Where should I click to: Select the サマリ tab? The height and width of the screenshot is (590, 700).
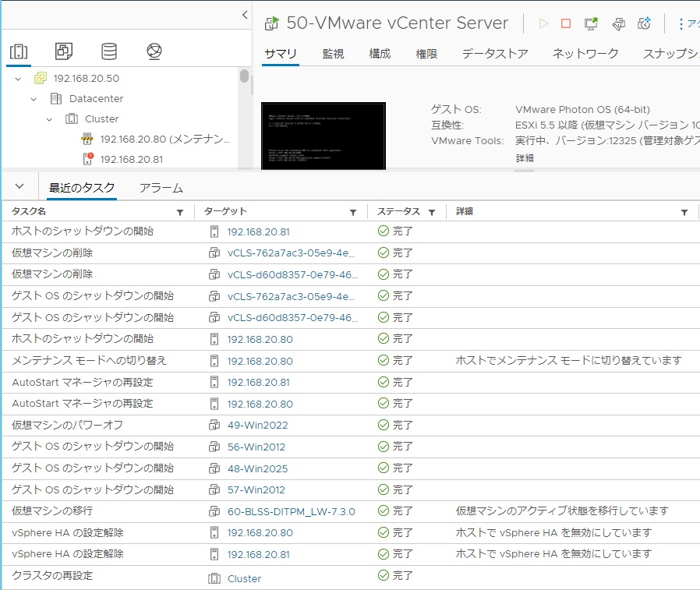[x=281, y=54]
